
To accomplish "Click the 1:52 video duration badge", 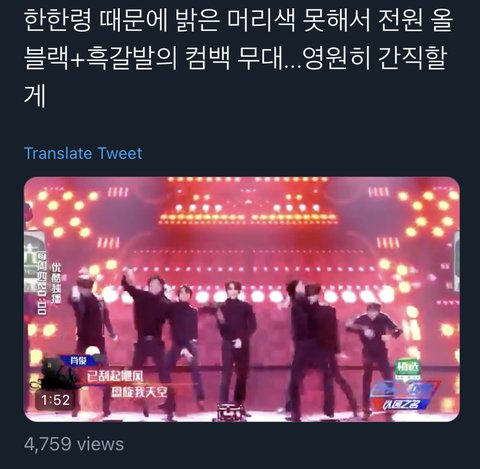I will pos(55,400).
